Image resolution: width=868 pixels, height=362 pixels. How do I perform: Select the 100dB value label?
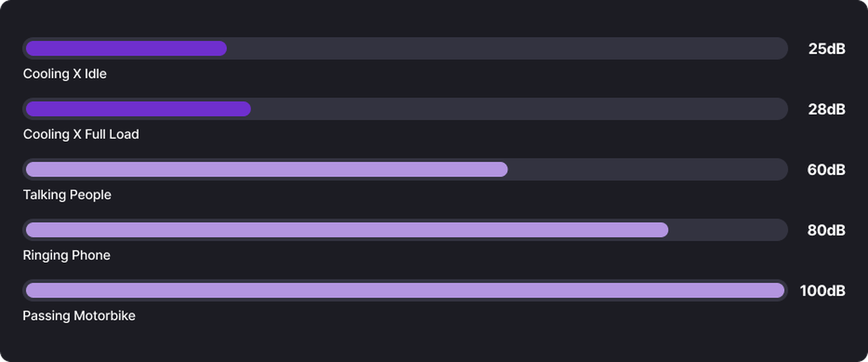tap(822, 291)
